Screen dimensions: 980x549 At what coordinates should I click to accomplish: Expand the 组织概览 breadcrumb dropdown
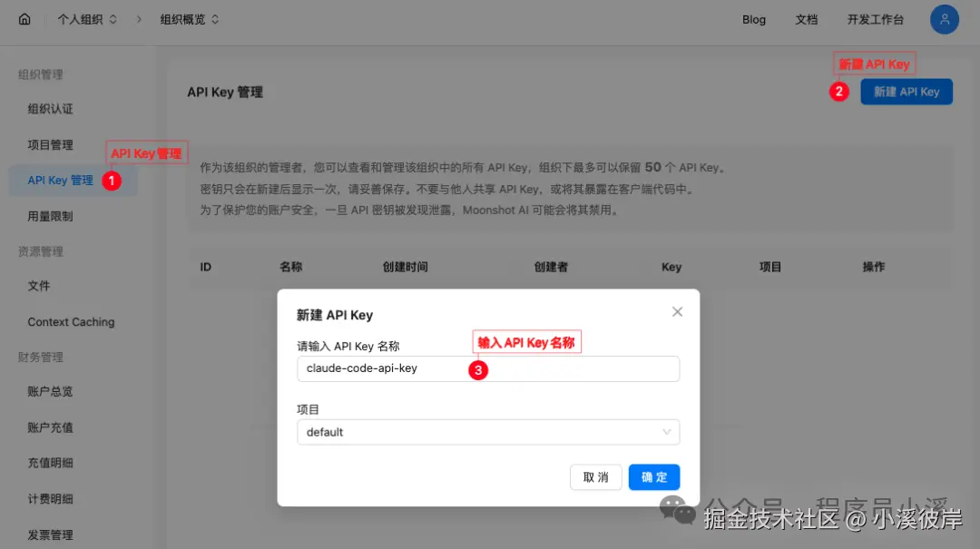[x=190, y=19]
